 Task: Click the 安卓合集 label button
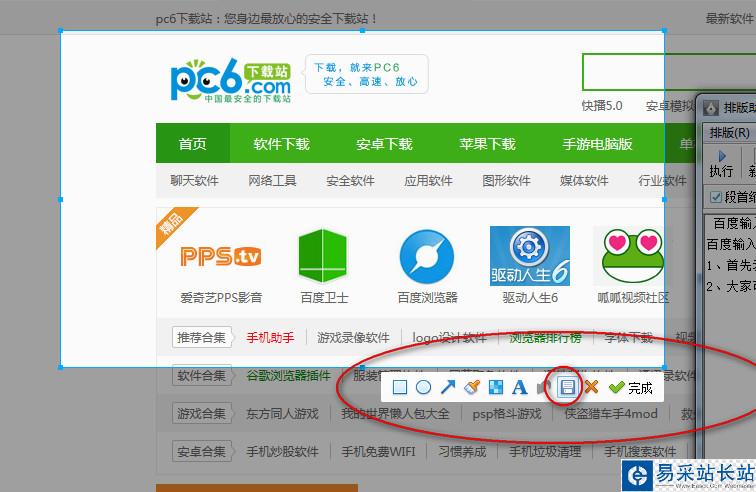click(202, 451)
